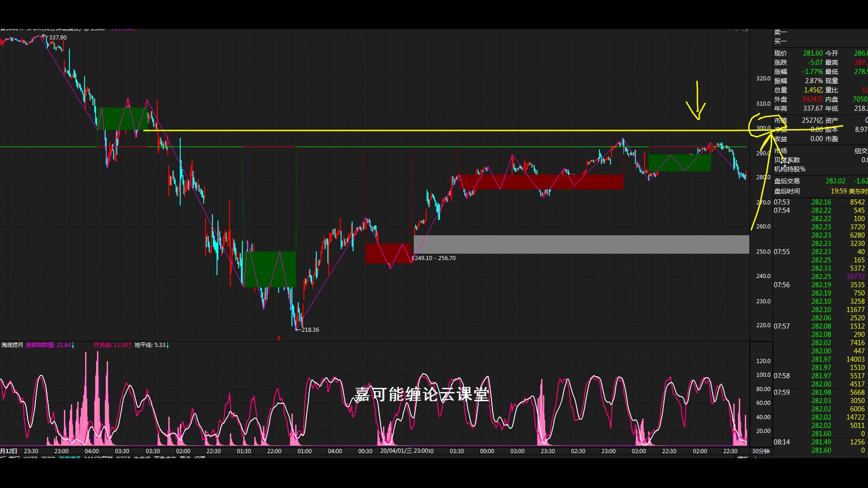This screenshot has height=488, width=868.
Task: Click the 120.0 indicator axis label
Action: pyautogui.click(x=763, y=361)
